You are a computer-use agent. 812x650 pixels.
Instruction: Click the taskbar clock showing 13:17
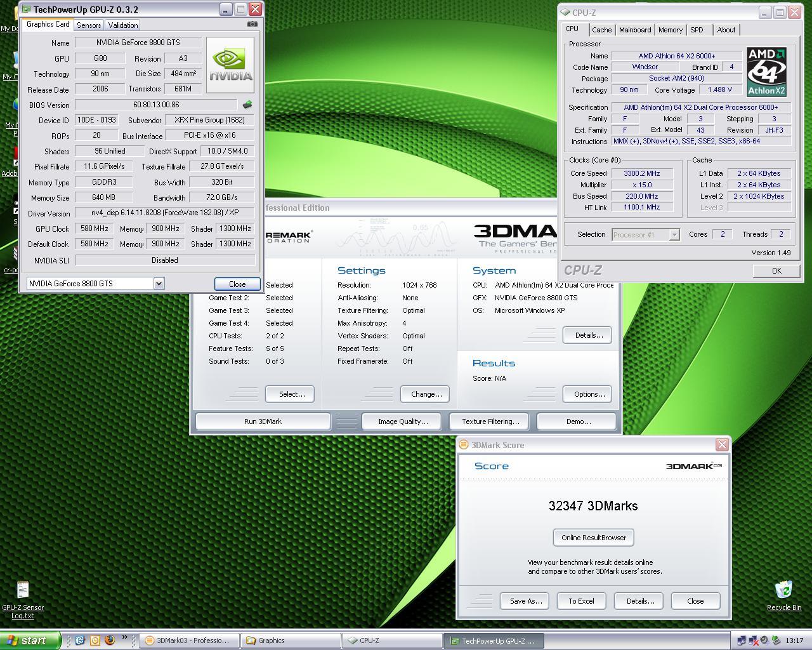(794, 640)
